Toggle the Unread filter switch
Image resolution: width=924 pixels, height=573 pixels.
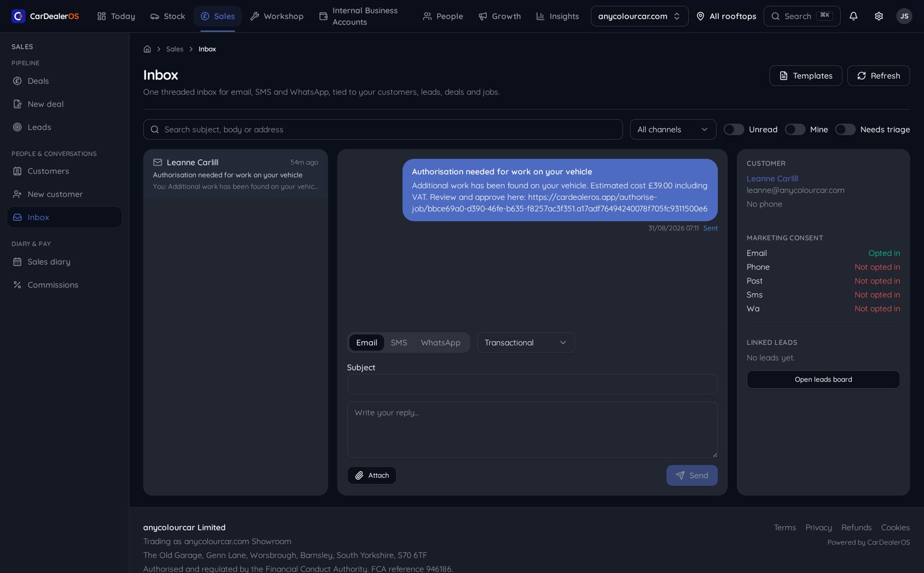tap(734, 129)
